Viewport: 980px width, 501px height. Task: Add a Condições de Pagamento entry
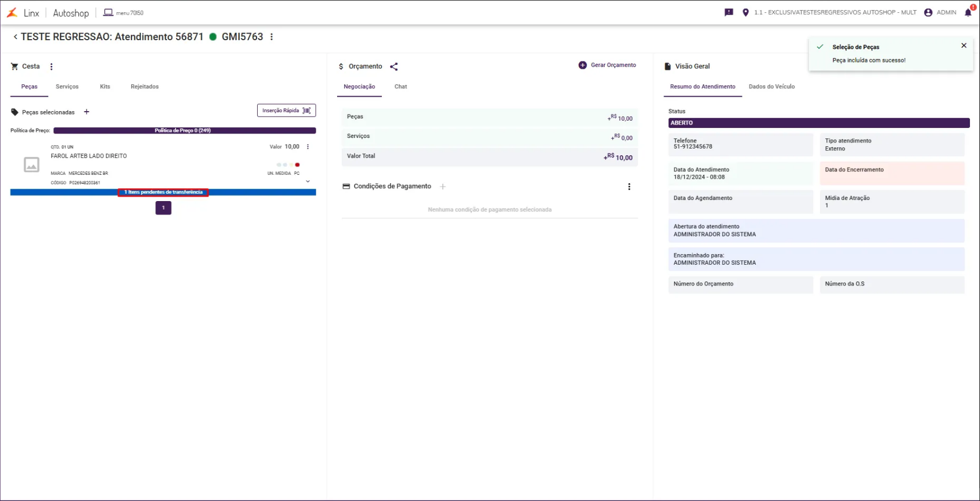(x=443, y=187)
